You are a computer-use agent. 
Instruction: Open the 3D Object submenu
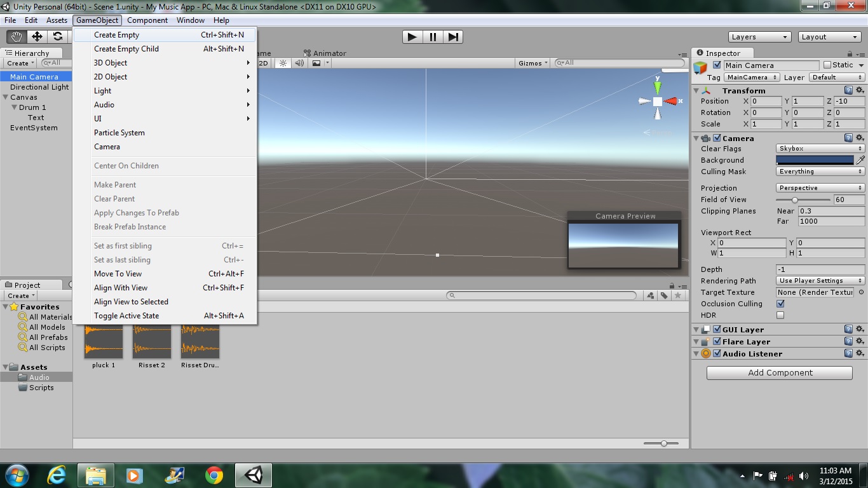click(x=165, y=63)
